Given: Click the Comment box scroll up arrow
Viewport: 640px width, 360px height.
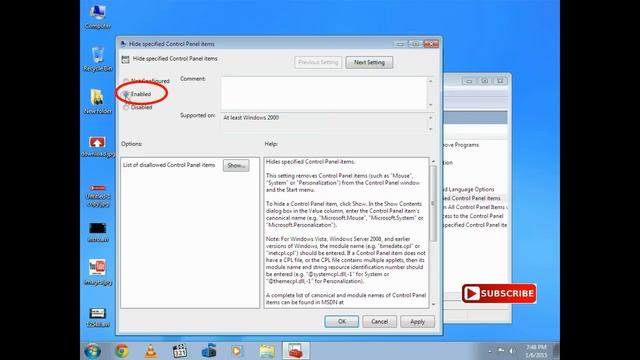Looking at the screenshot, I should pyautogui.click(x=430, y=81).
